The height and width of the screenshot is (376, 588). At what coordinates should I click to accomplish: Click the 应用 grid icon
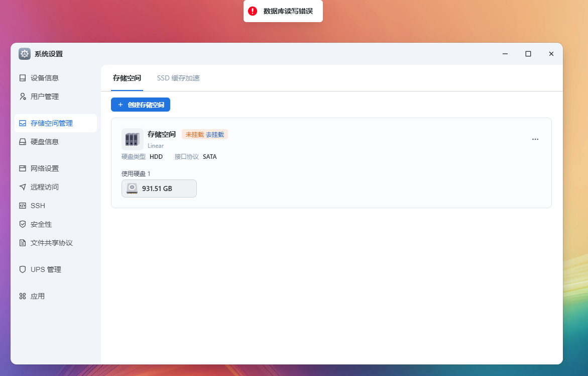pos(23,297)
